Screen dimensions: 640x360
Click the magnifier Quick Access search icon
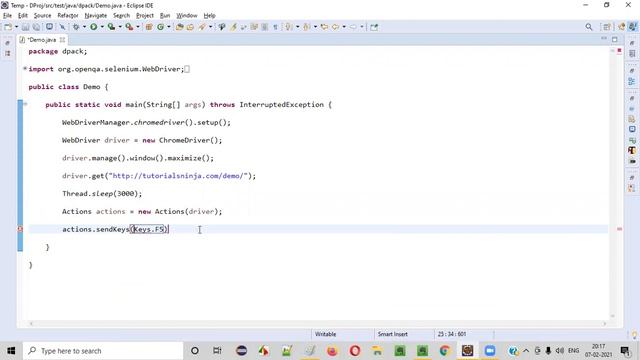[589, 27]
